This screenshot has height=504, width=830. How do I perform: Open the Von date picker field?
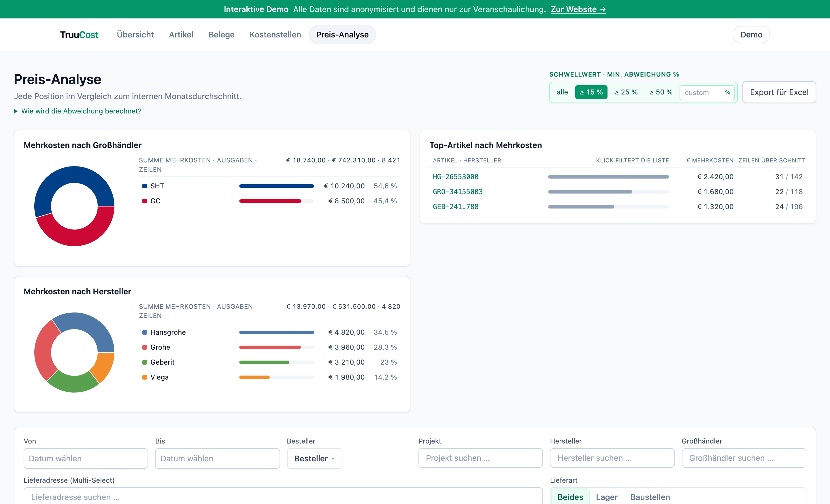pyautogui.click(x=86, y=458)
